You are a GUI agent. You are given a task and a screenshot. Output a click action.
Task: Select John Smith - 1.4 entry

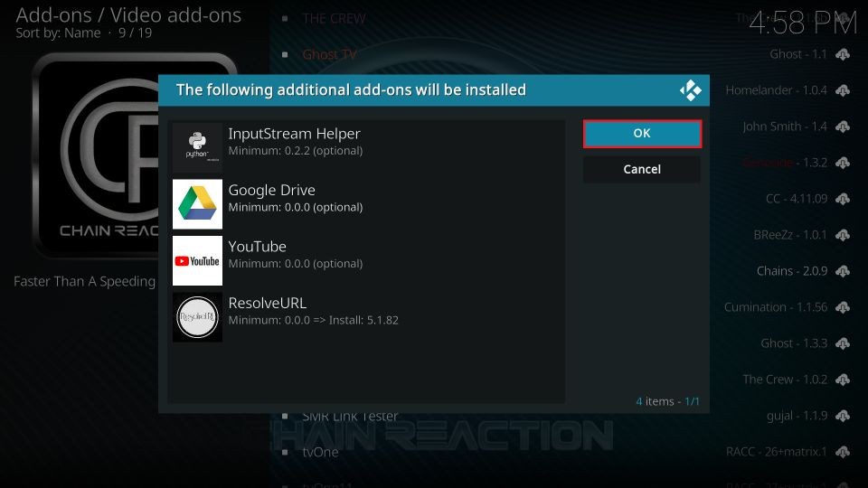[785, 127]
